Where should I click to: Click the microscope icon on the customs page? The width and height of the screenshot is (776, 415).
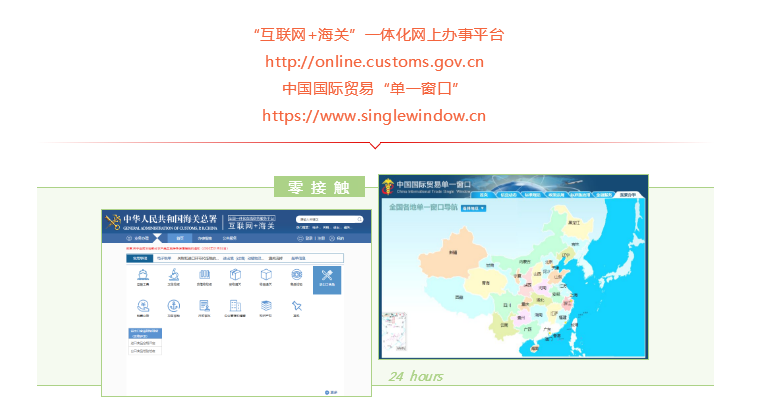(x=174, y=275)
